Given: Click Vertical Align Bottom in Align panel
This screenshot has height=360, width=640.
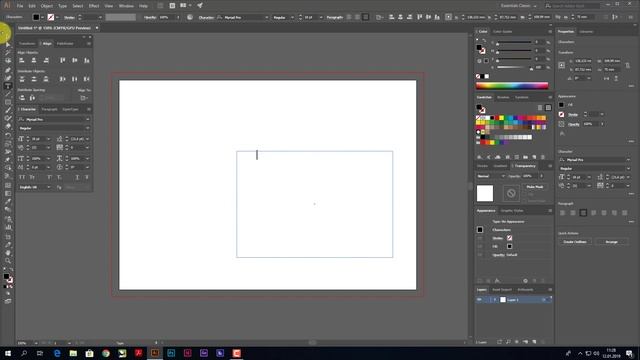Looking at the screenshot, I should pos(87,60).
